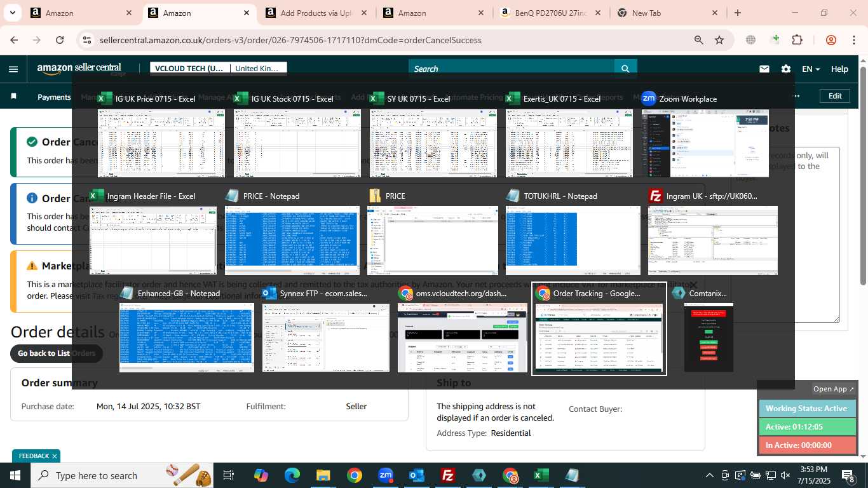Open Notepad from the taskbar
Image resolution: width=868 pixels, height=488 pixels.
point(572,475)
